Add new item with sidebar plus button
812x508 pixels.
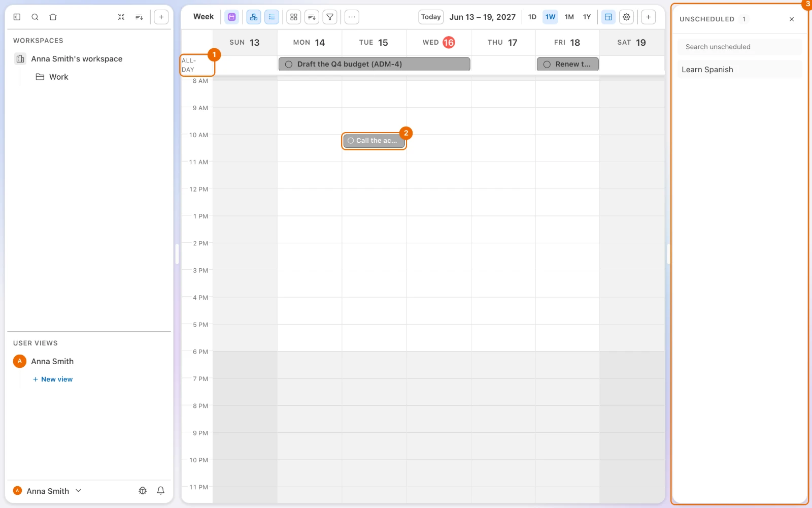coord(161,17)
